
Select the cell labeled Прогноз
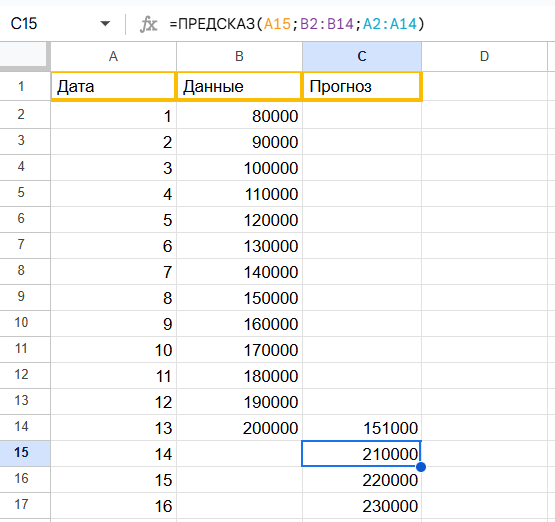pos(362,87)
